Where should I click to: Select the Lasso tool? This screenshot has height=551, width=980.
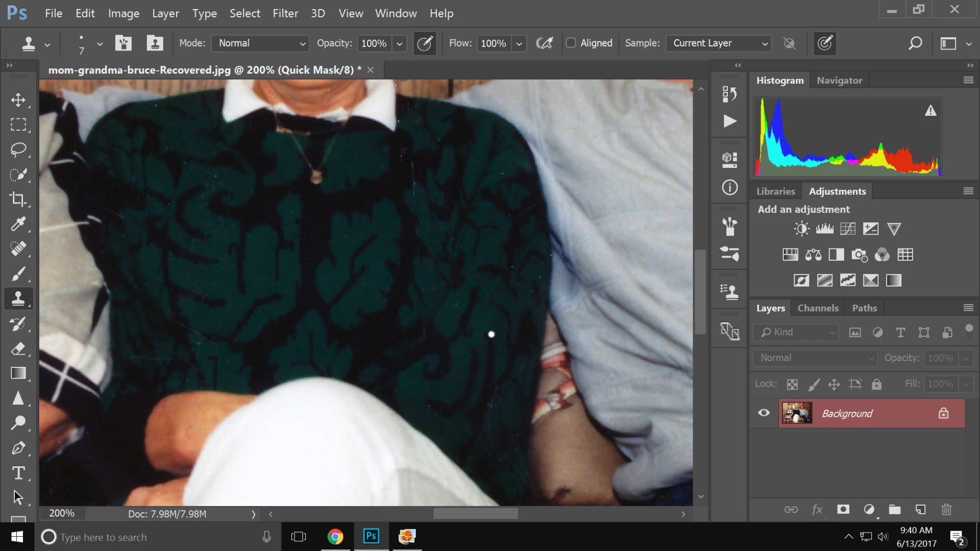pos(18,149)
